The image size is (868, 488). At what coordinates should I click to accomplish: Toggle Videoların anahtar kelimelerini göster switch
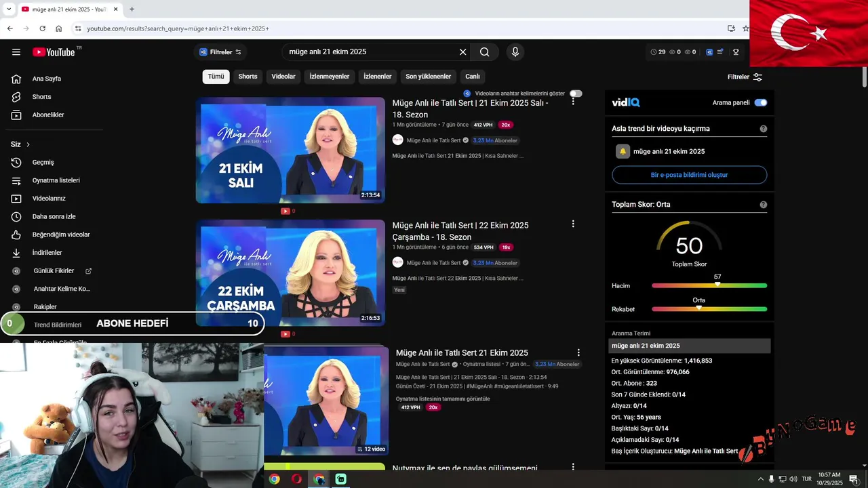(x=576, y=94)
